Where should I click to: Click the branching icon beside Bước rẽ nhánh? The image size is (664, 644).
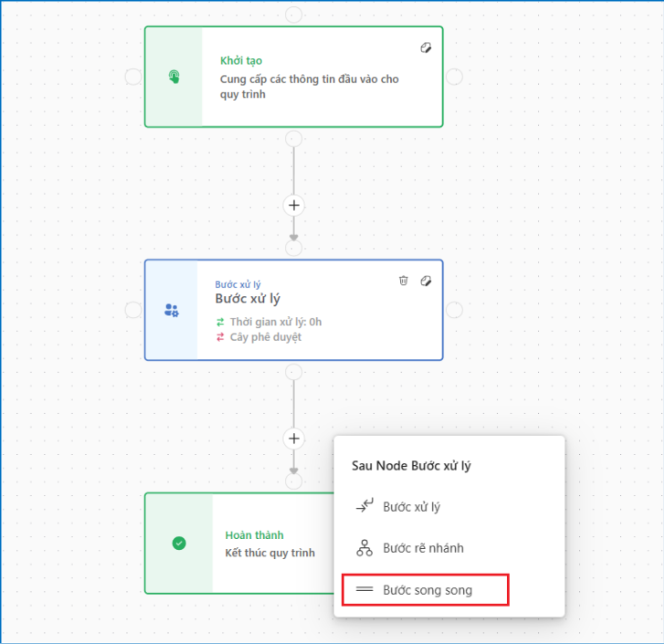(364, 548)
